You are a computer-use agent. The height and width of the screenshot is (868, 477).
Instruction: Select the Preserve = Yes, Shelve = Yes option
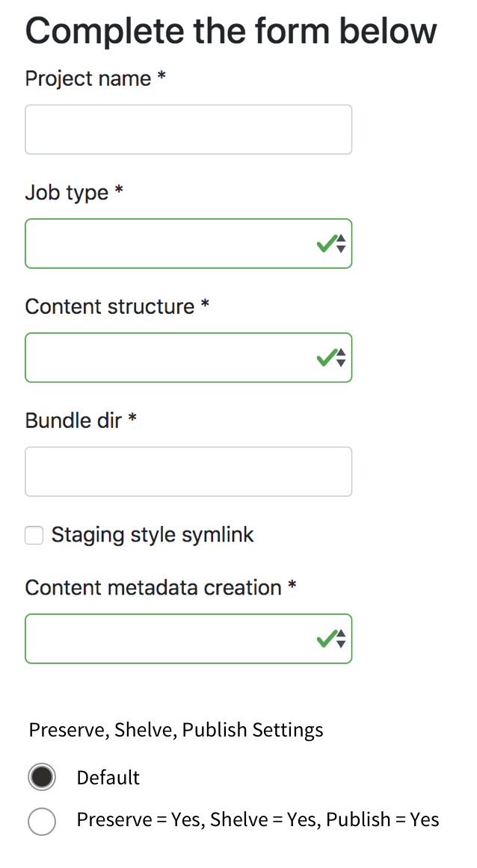42,822
